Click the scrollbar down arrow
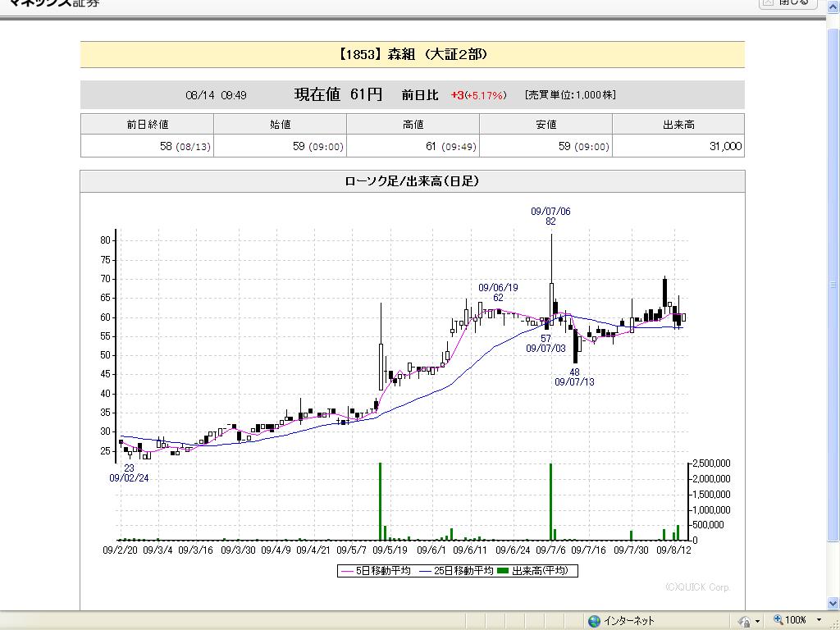Image resolution: width=840 pixels, height=630 pixels. tap(833, 604)
